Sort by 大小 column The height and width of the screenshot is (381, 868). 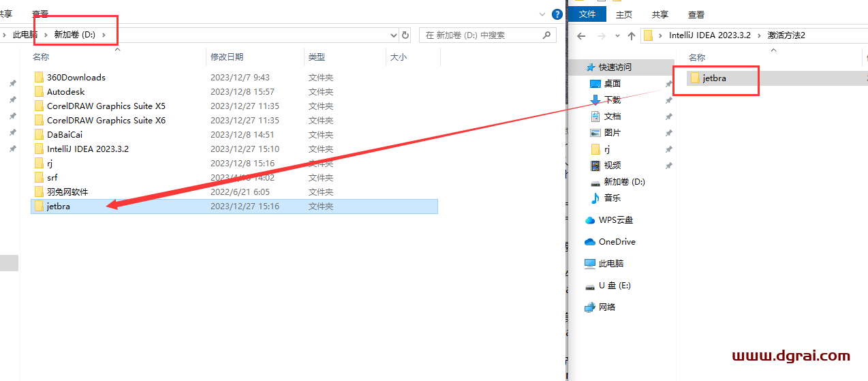tap(399, 57)
